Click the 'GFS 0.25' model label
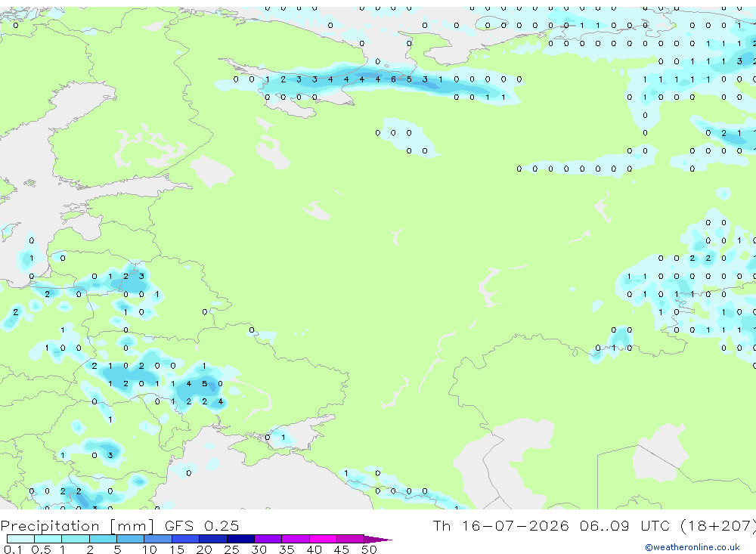The width and height of the screenshot is (756, 554). tap(202, 525)
